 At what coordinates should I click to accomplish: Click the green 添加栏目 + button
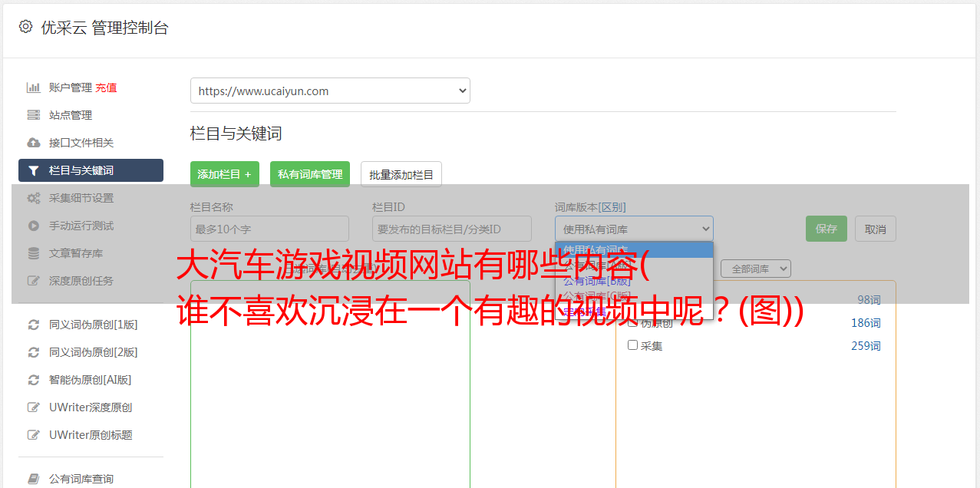(225, 174)
